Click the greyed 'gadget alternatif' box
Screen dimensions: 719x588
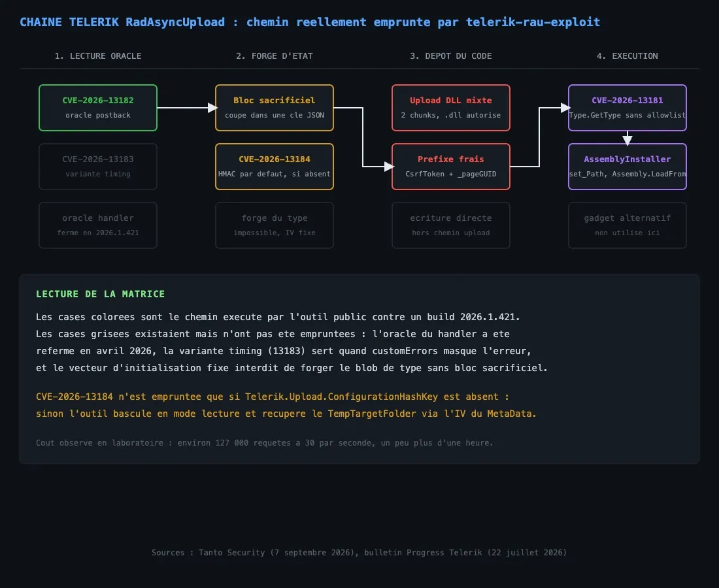pos(627,225)
